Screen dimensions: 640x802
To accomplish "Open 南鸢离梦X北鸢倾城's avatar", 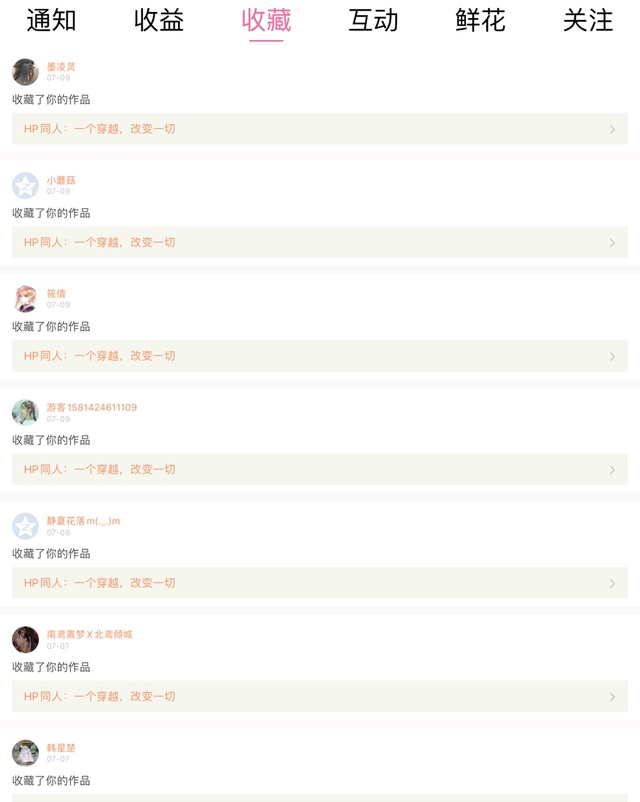I will pos(25,639).
